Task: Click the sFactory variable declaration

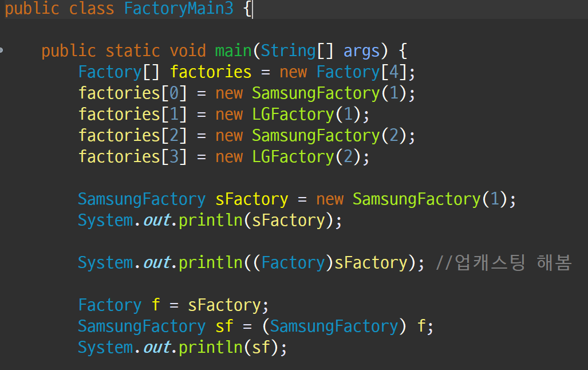Action: coord(251,199)
